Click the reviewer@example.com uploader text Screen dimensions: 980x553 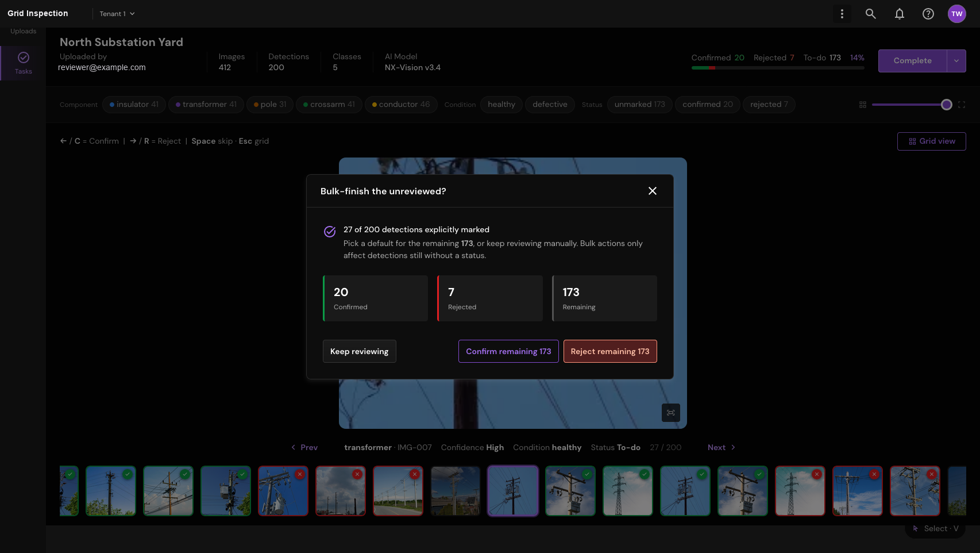102,68
